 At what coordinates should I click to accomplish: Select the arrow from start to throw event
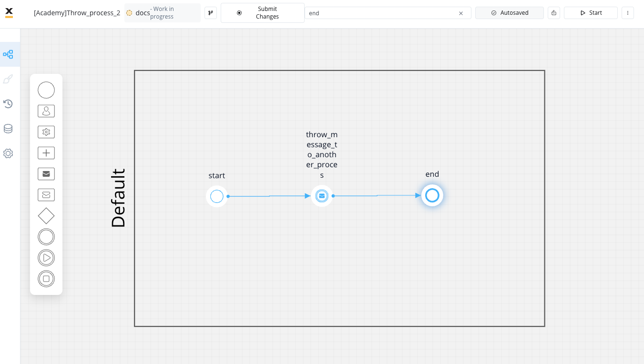click(269, 196)
